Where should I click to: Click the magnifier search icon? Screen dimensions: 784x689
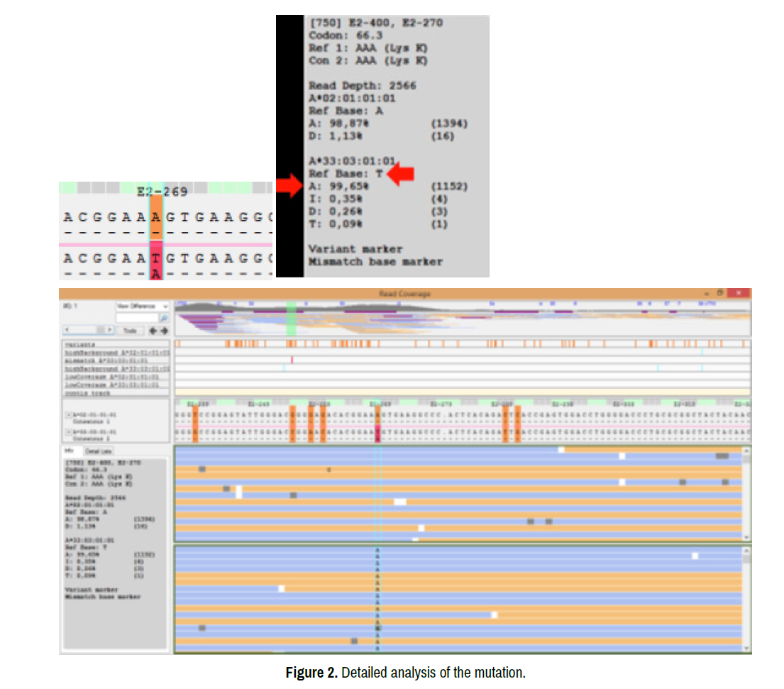coord(163,319)
